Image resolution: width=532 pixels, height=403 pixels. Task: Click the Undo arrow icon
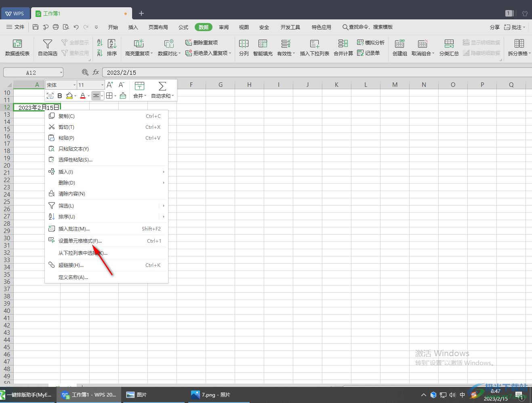coord(76,27)
